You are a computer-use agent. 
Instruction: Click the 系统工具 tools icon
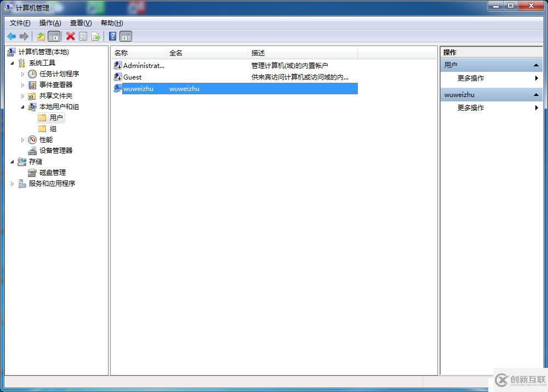point(22,63)
